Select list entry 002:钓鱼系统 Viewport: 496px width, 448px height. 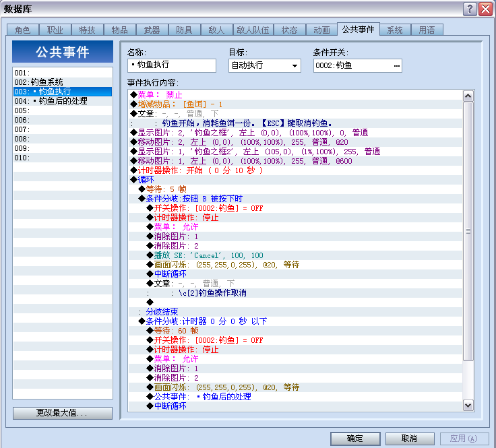tap(63, 82)
